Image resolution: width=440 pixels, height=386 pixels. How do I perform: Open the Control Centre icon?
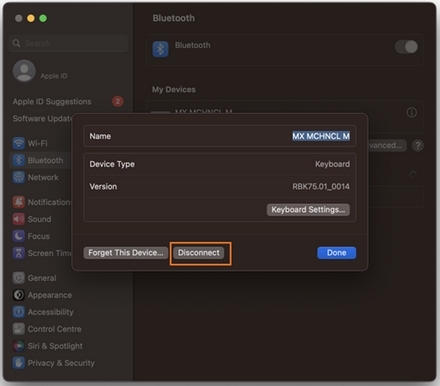pos(19,329)
